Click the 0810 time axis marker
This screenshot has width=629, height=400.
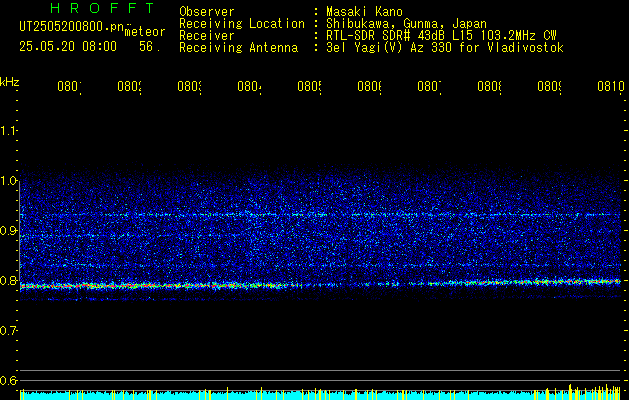pyautogui.click(x=611, y=86)
